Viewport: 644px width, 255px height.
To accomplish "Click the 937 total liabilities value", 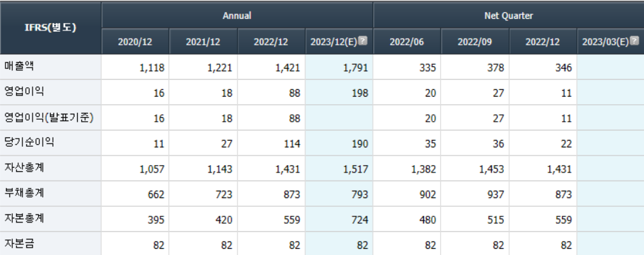I will (496, 195).
